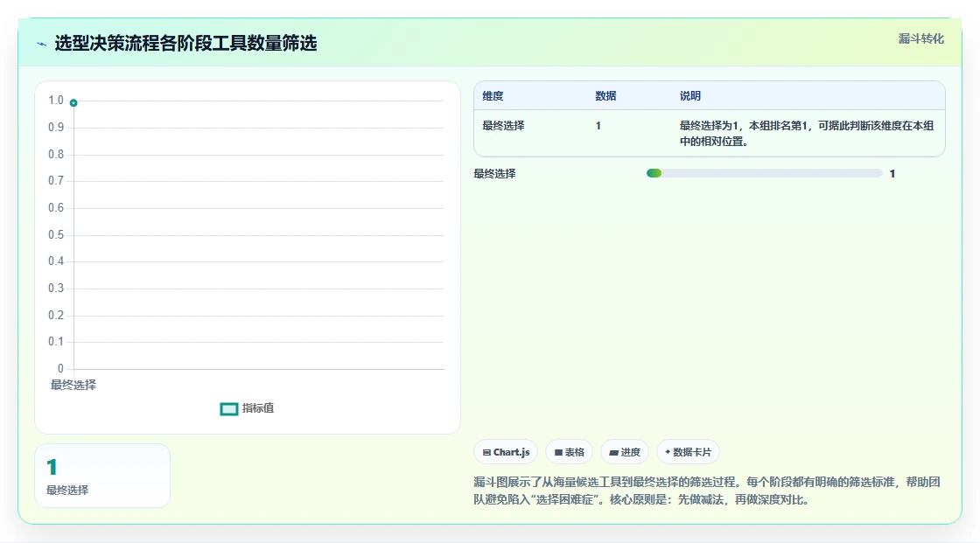Click the value 1 beside progress bar

pyautogui.click(x=892, y=174)
